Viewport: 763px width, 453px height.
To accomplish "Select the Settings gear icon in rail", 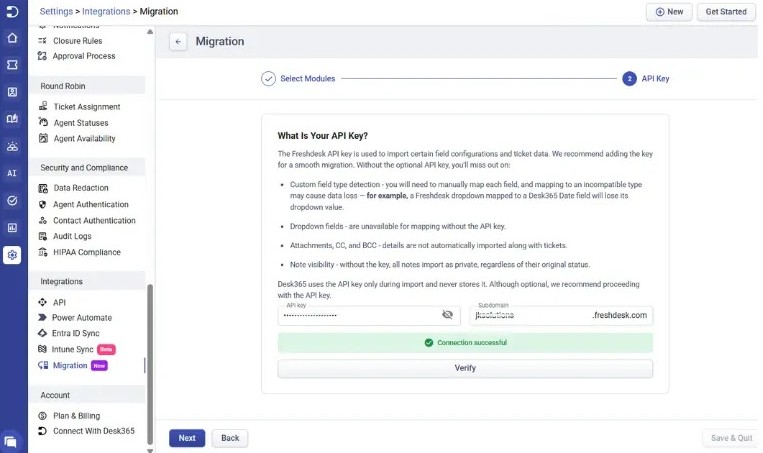I will coord(12,254).
